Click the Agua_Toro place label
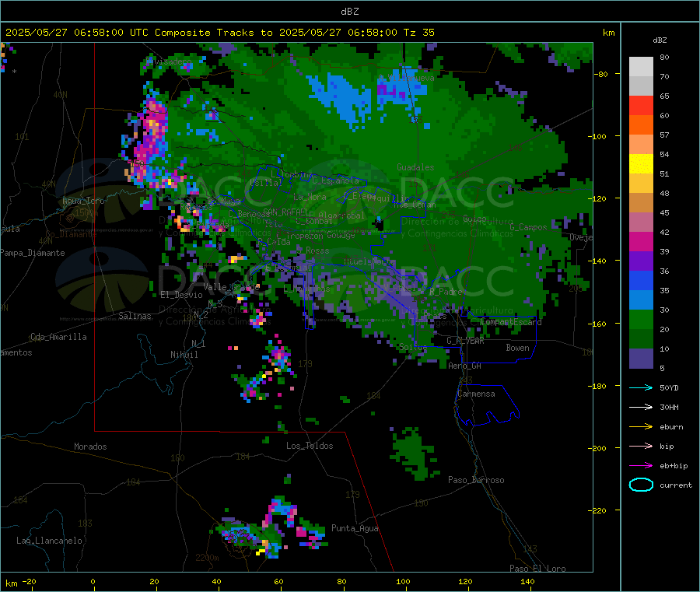 pos(83,201)
